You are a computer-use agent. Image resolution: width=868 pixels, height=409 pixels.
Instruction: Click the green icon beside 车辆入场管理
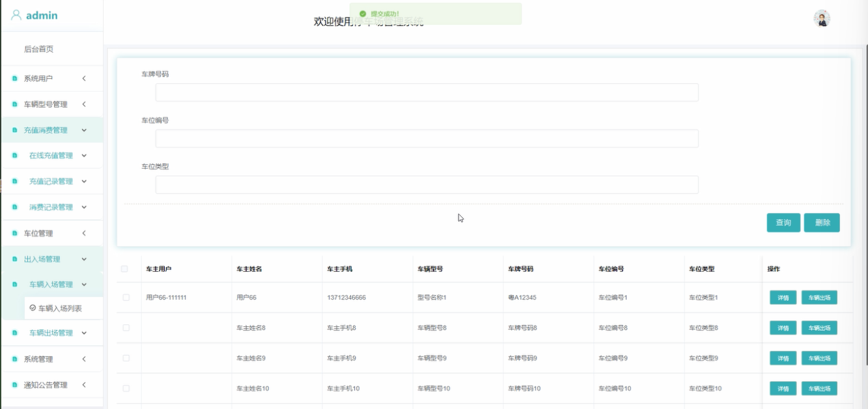click(x=15, y=285)
